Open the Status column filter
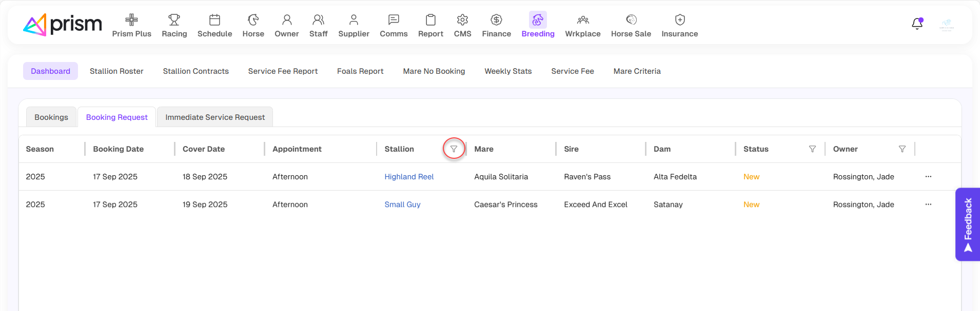Image resolution: width=980 pixels, height=311 pixels. 812,149
